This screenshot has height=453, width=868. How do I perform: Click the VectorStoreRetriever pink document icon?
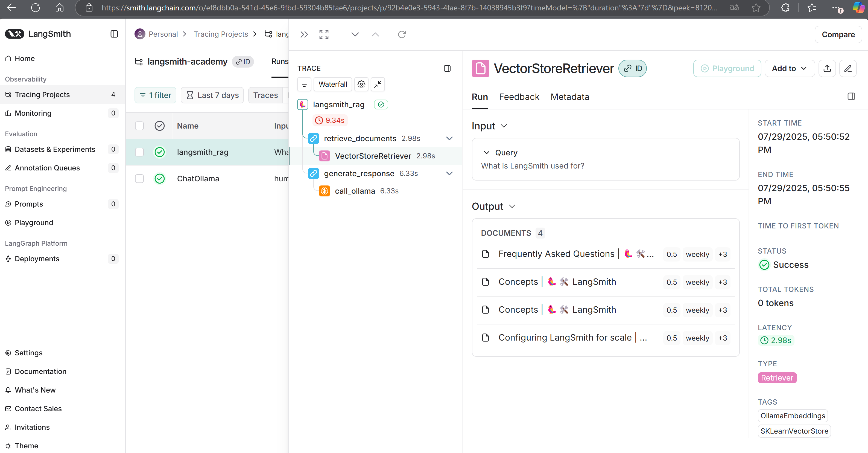click(481, 68)
